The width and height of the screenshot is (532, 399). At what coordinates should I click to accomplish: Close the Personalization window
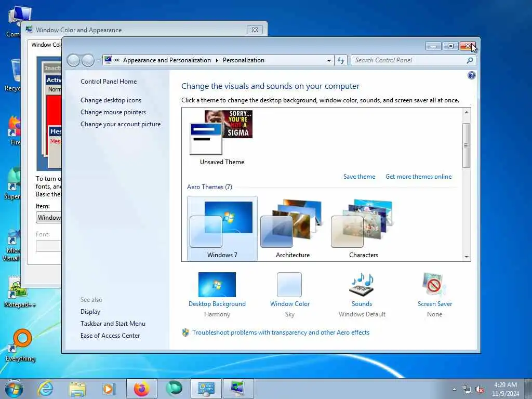coord(468,46)
